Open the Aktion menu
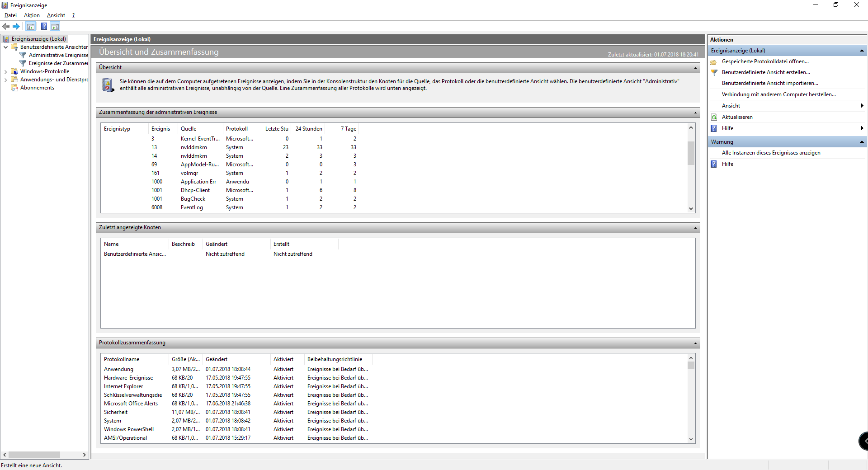 (32, 15)
